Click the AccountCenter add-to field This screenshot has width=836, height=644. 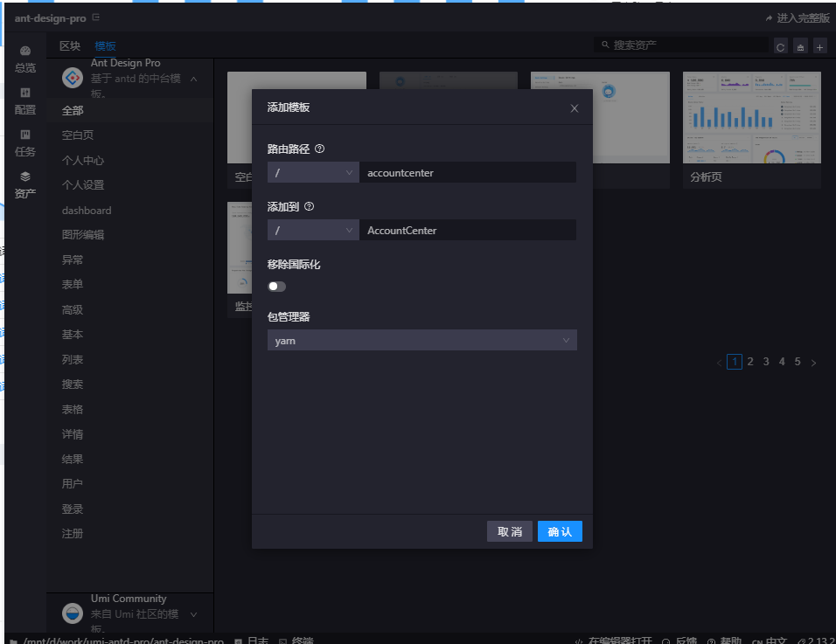[x=468, y=230]
